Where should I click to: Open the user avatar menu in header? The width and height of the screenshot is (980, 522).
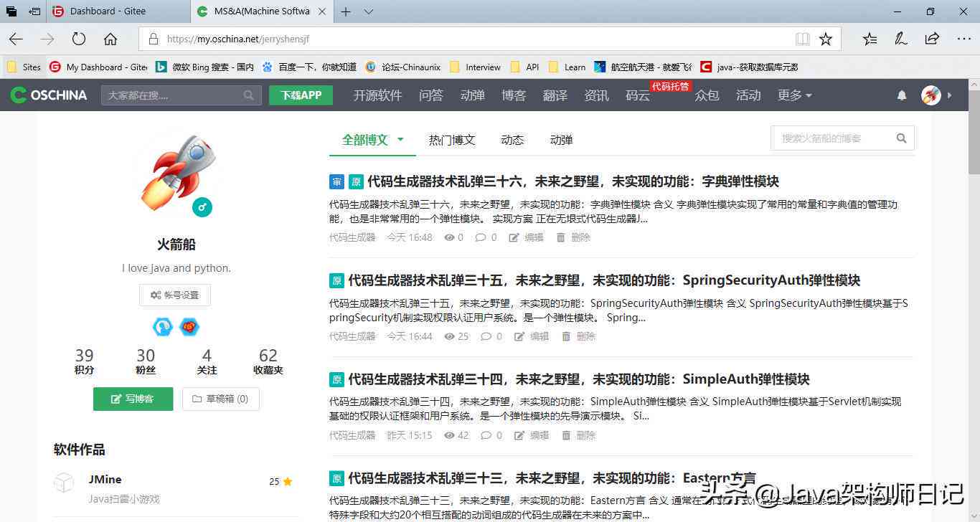pos(931,95)
